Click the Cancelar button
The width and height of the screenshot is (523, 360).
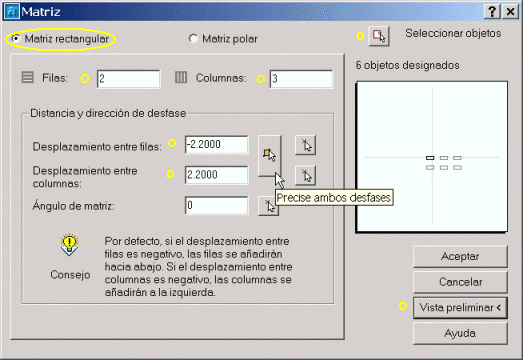point(460,282)
